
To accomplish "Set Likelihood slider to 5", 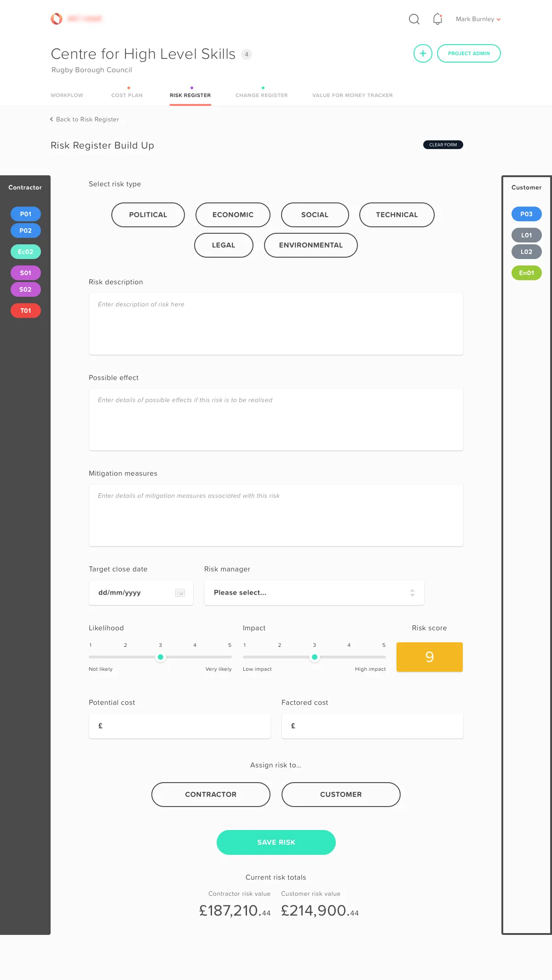I will (230, 657).
